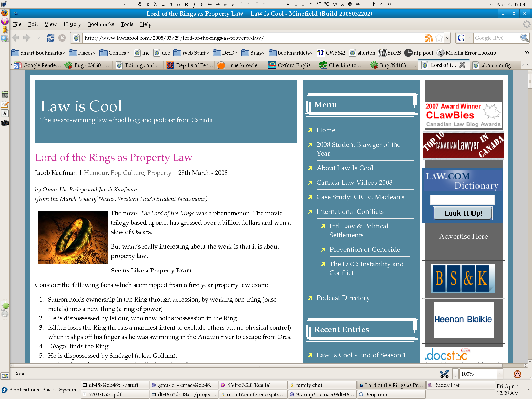
Task: Click the URL address field
Action: (253, 38)
